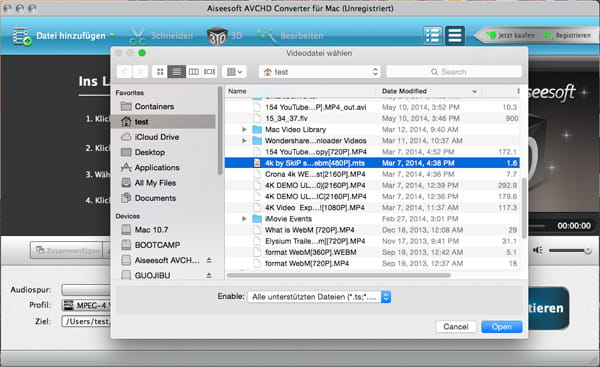The image size is (600, 367).
Task: Click the Ziel destination path field
Action: (x=86, y=321)
